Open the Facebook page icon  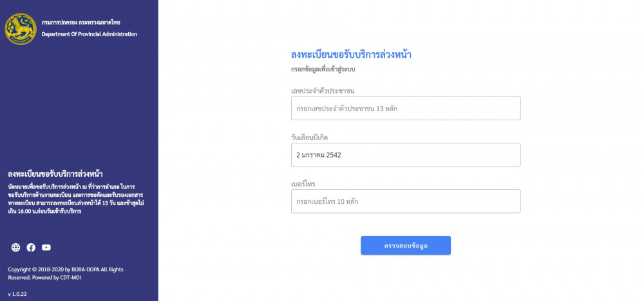[x=31, y=247]
